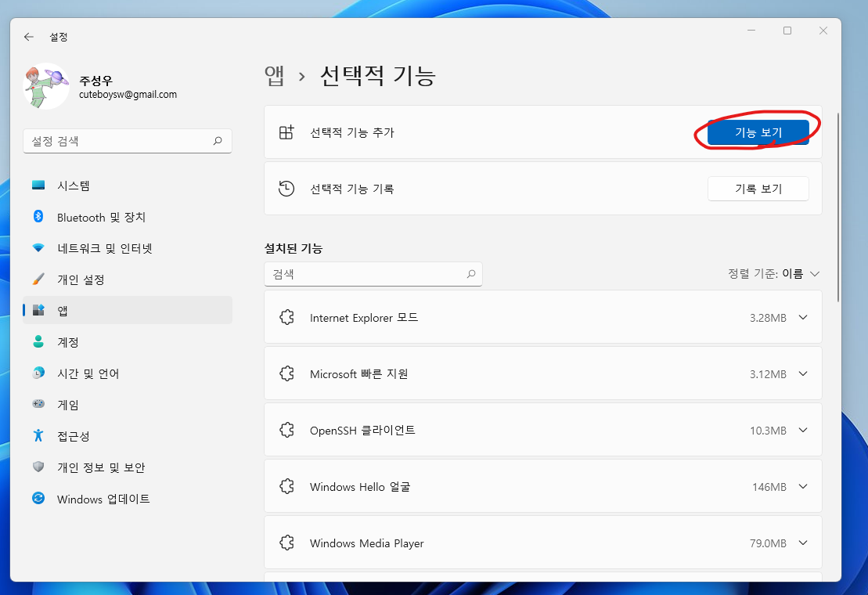Click the 개인 설정 paintbrush icon
This screenshot has width=868, height=595.
38,279
